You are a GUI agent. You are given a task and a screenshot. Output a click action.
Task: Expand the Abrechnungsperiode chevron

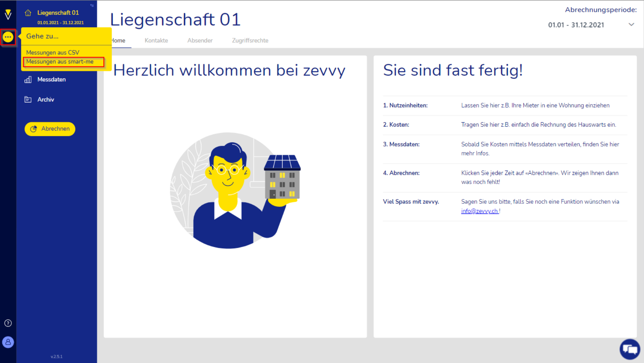click(631, 25)
